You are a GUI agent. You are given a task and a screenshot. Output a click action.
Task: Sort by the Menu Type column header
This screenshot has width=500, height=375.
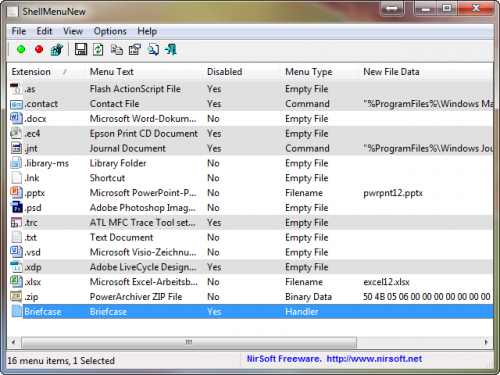click(x=319, y=72)
